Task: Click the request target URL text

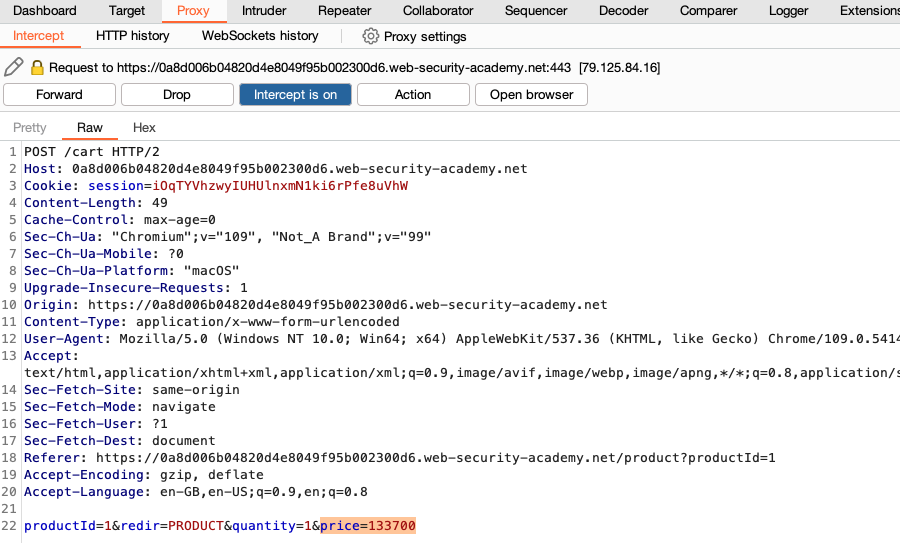Action: click(x=344, y=68)
